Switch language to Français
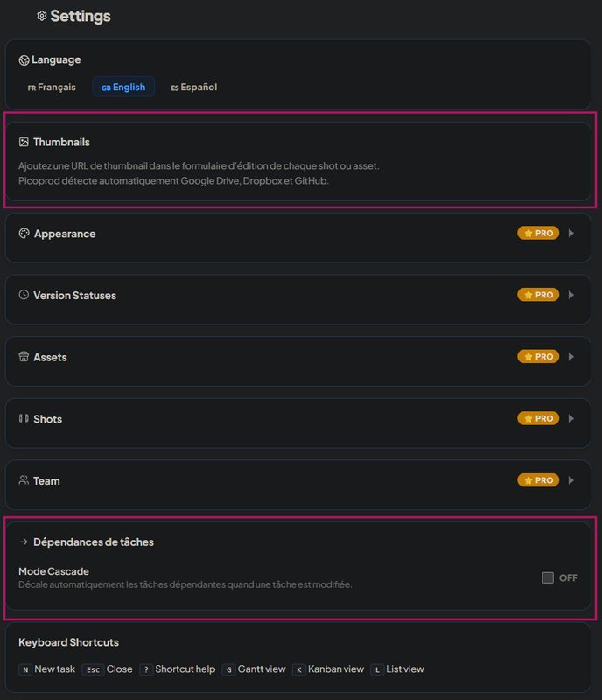This screenshot has height=700, width=602. pos(52,87)
